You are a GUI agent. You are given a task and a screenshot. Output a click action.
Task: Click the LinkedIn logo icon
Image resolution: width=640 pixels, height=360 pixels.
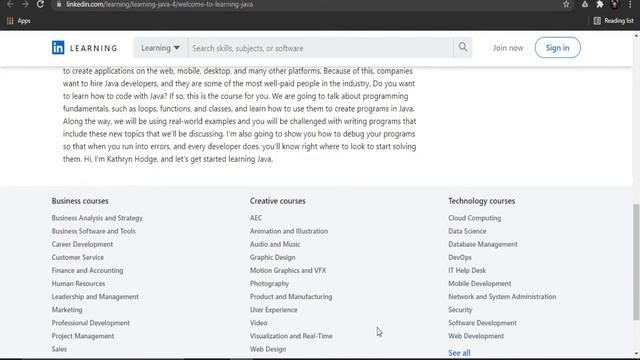tap(58, 48)
